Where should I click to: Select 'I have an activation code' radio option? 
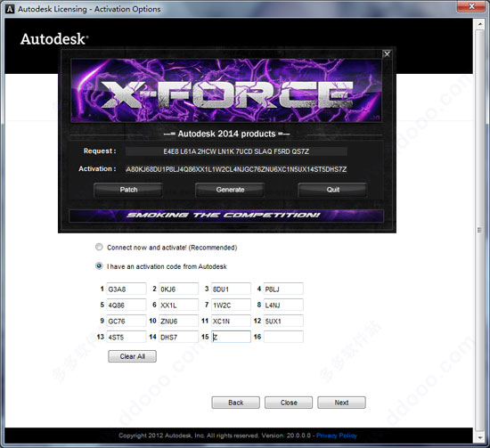99,266
